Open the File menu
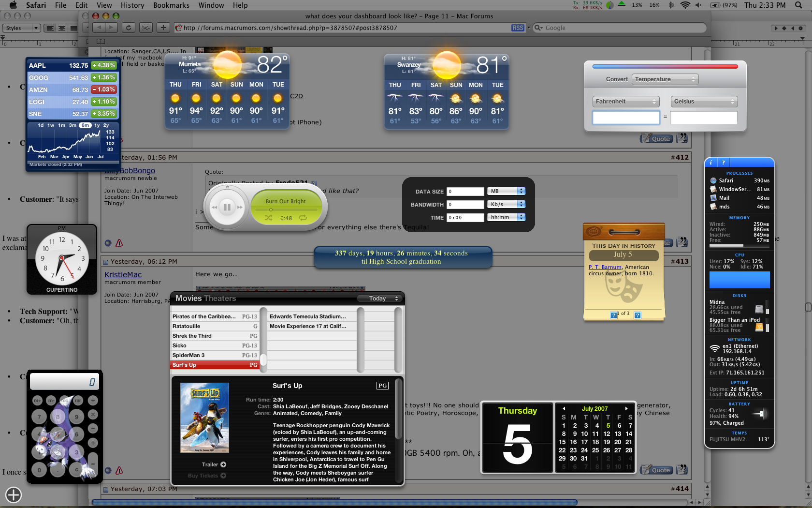The image size is (812, 508). coord(61,5)
